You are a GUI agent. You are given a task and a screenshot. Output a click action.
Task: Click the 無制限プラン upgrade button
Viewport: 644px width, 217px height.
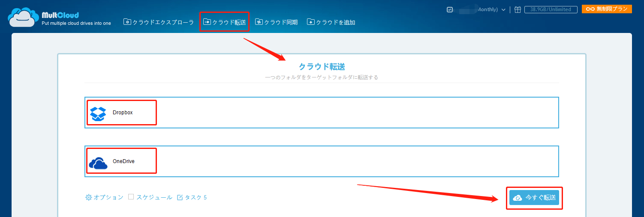click(607, 9)
